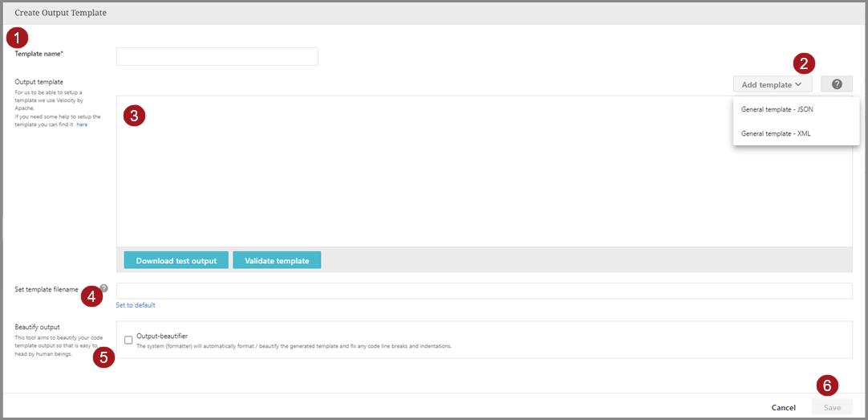Image resolution: width=868 pixels, height=420 pixels.
Task: Click the red callout marker number 1
Action: click(x=17, y=38)
